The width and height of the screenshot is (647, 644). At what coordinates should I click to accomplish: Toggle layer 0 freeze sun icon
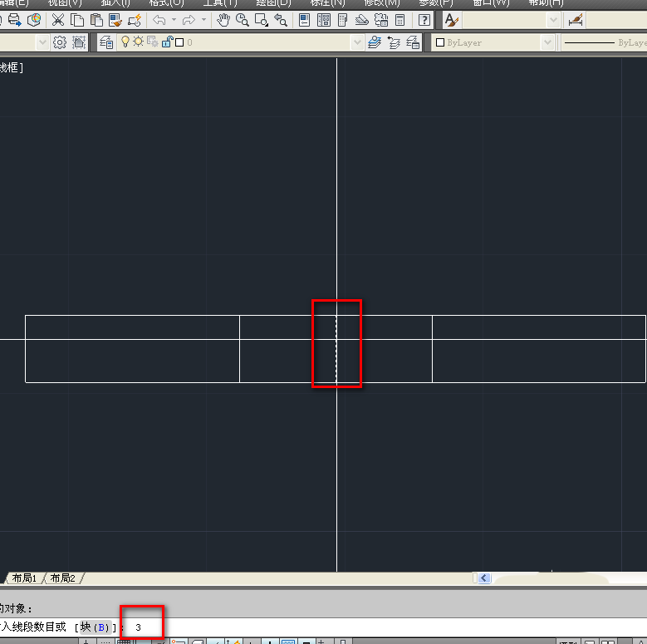point(138,42)
